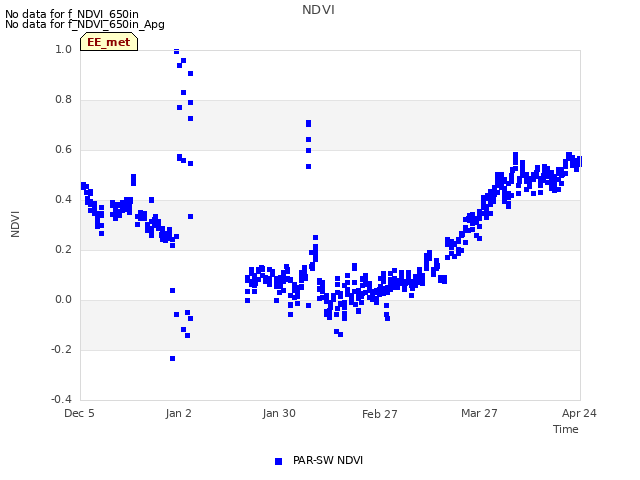
Task: Click the Feb 27 x-axis tick label
Action: click(x=380, y=414)
